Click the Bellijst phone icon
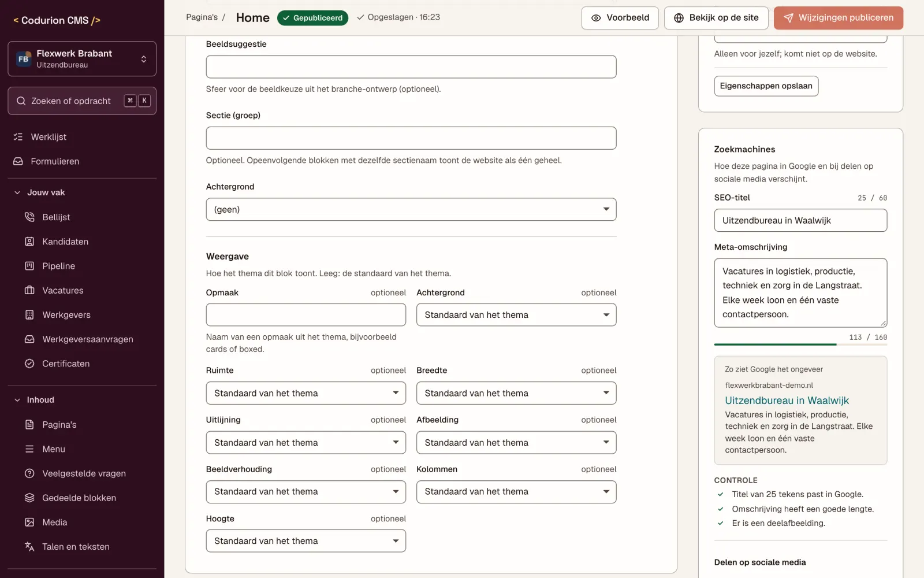The image size is (924, 578). 29,217
